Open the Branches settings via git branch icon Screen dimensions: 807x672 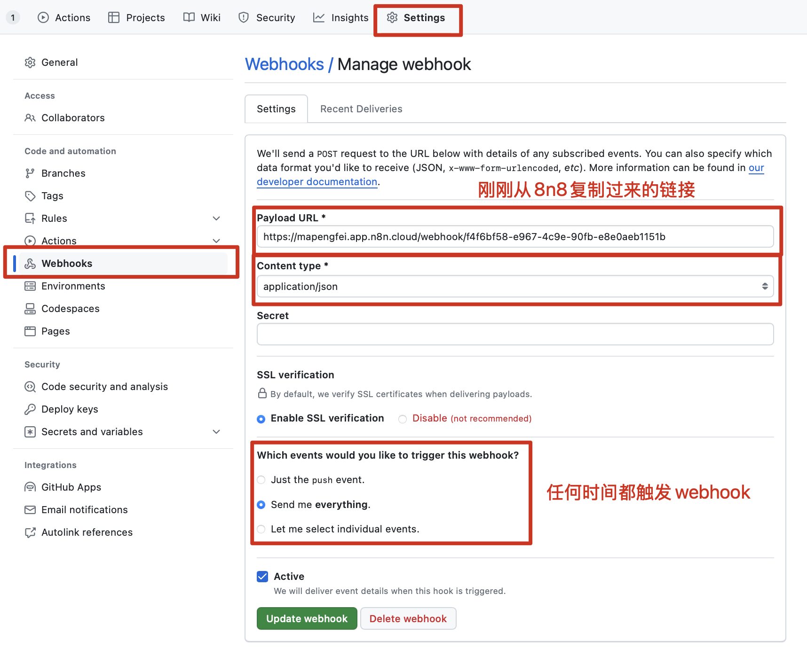pyautogui.click(x=30, y=173)
